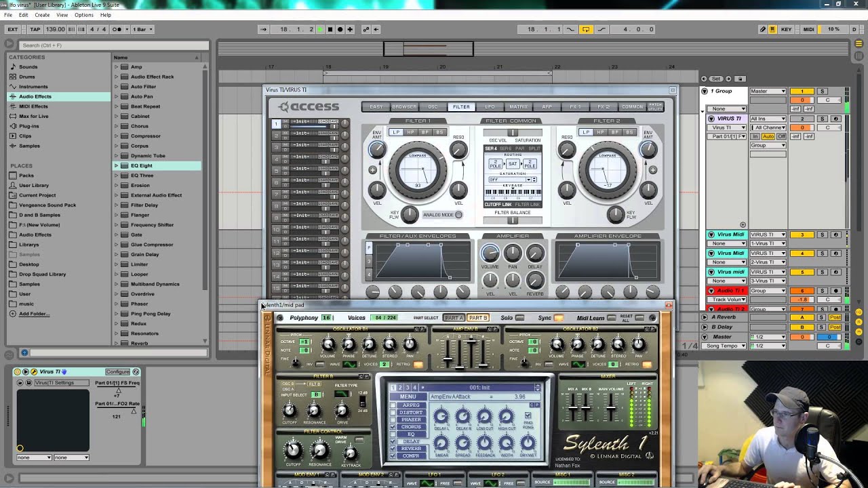Toggle the Ping Pong checkbox in Sylenth1

pyautogui.click(x=528, y=415)
